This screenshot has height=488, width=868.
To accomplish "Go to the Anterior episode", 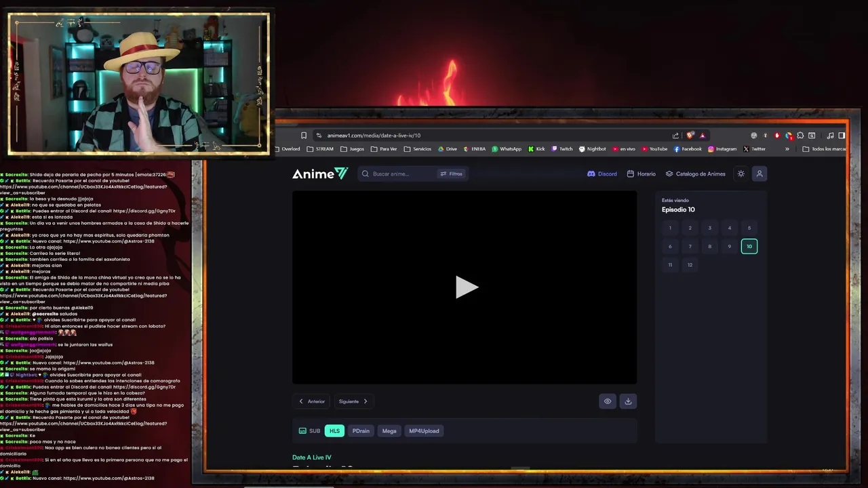I will click(x=312, y=401).
